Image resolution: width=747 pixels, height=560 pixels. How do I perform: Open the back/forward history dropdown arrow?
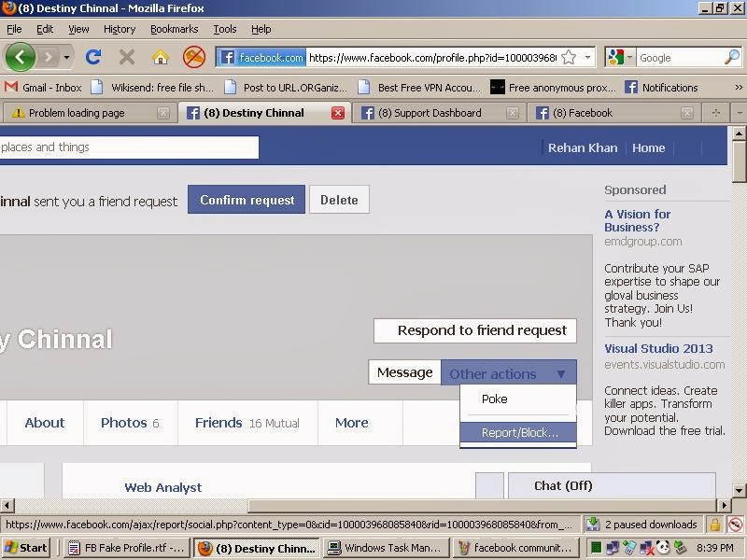tap(66, 58)
